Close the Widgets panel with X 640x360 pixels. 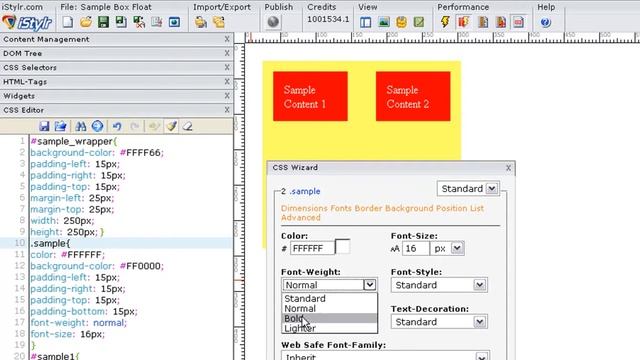pos(227,96)
